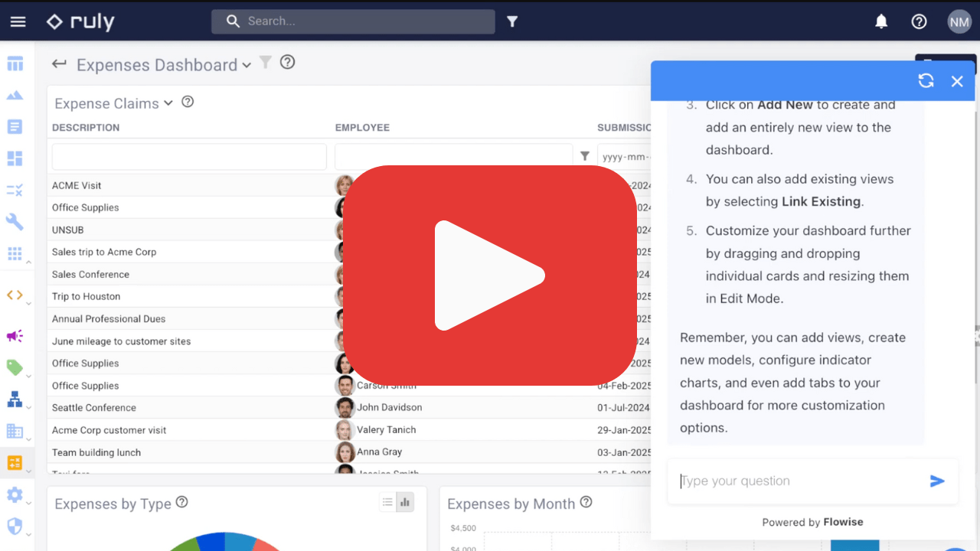Open the orange calculator icon in the sidebar
Screen dimensions: 980x551
pos(15,463)
